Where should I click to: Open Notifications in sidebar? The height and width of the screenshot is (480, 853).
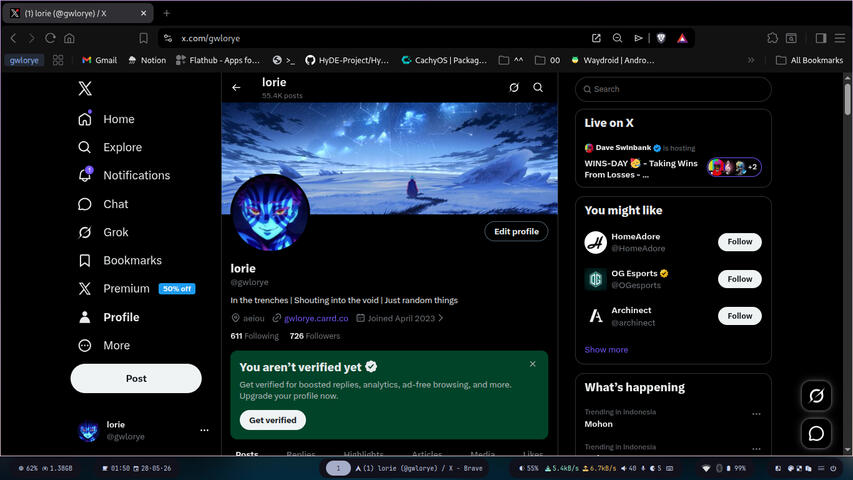tap(124, 175)
